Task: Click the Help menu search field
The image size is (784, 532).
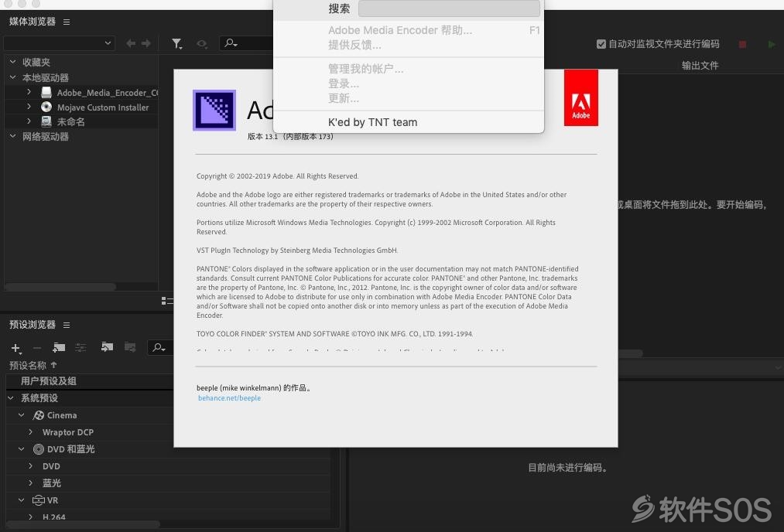Action: pyautogui.click(x=449, y=9)
